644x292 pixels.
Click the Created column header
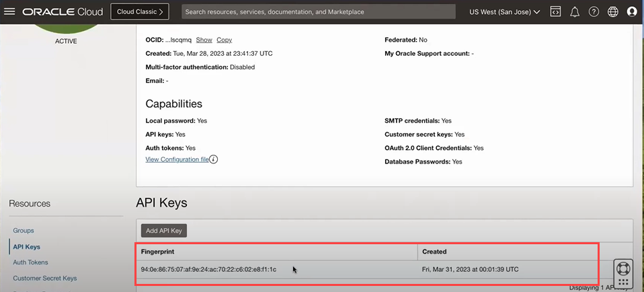[434, 251]
